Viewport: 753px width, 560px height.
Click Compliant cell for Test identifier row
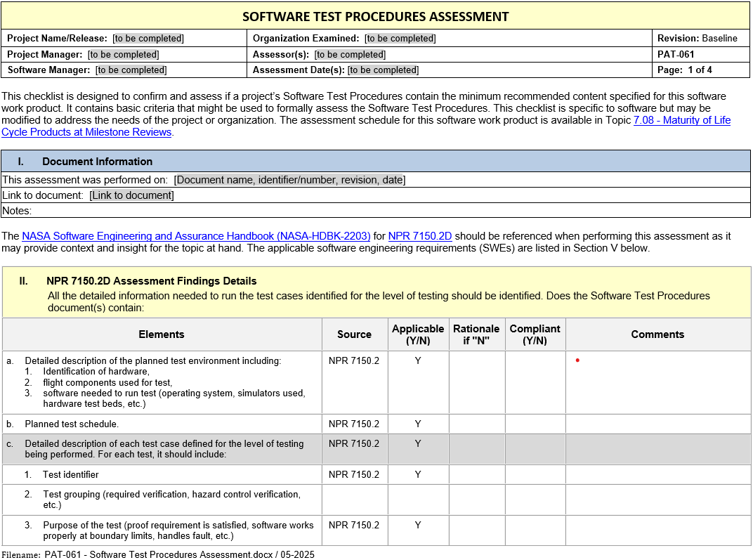tap(535, 474)
